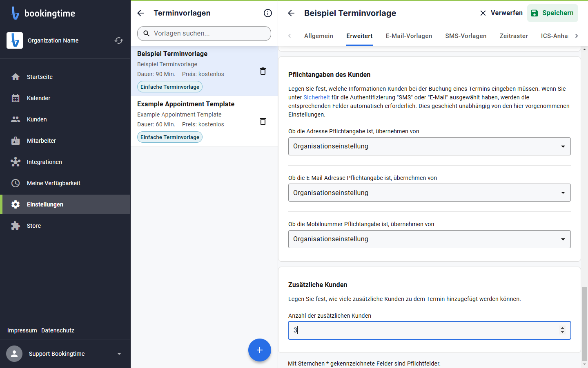Click the vertical scrollbar of the editor
The image size is (588, 368).
[585, 323]
